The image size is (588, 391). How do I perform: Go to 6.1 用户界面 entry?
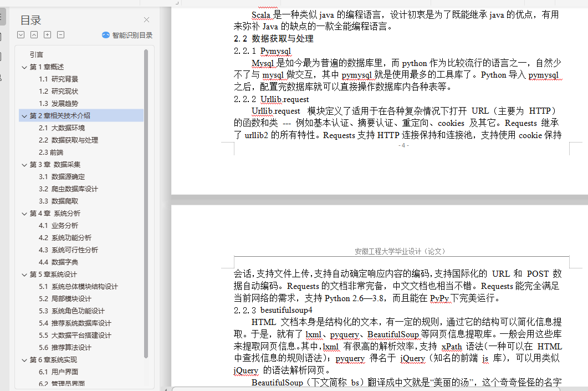59,372
